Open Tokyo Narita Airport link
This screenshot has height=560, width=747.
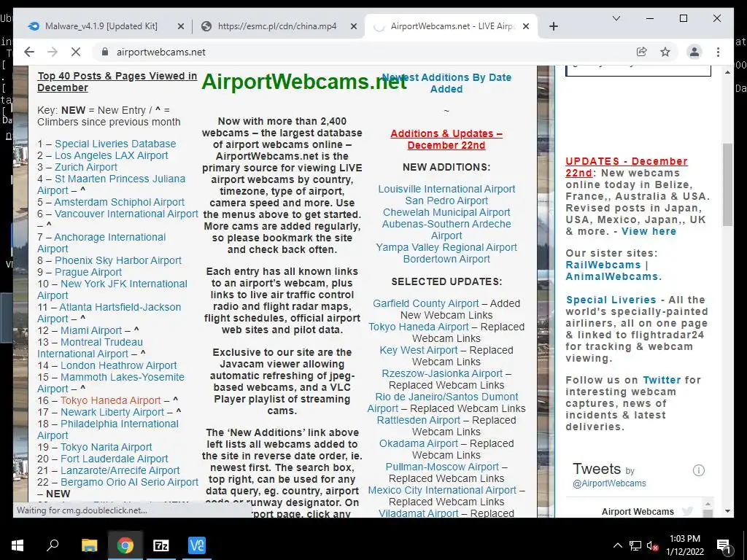[107, 447]
